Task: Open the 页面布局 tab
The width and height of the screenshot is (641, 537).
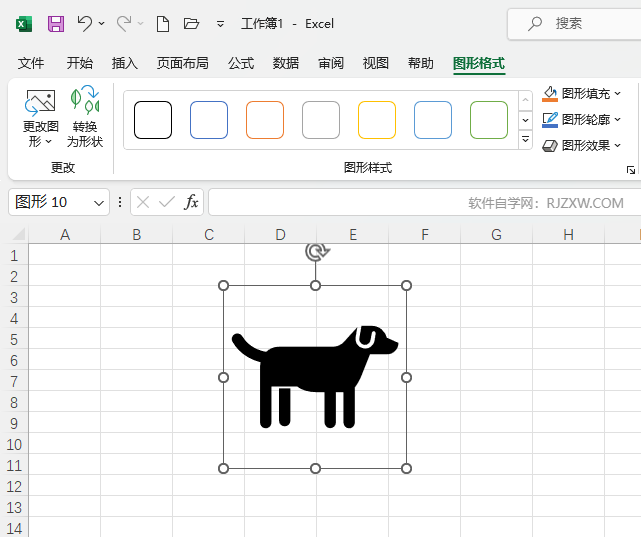Action: click(x=183, y=63)
